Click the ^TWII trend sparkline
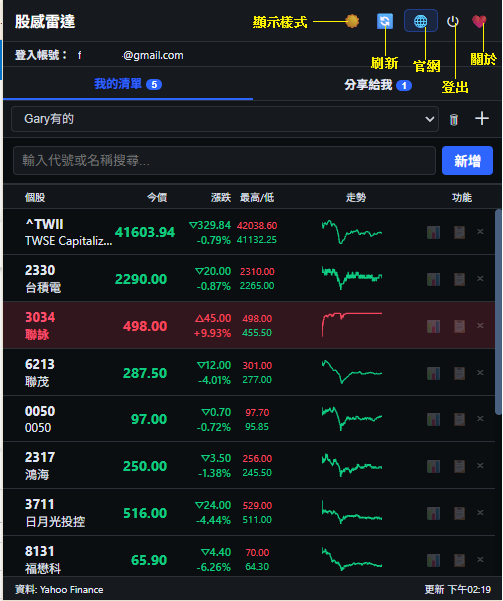The image size is (503, 601). [x=352, y=232]
